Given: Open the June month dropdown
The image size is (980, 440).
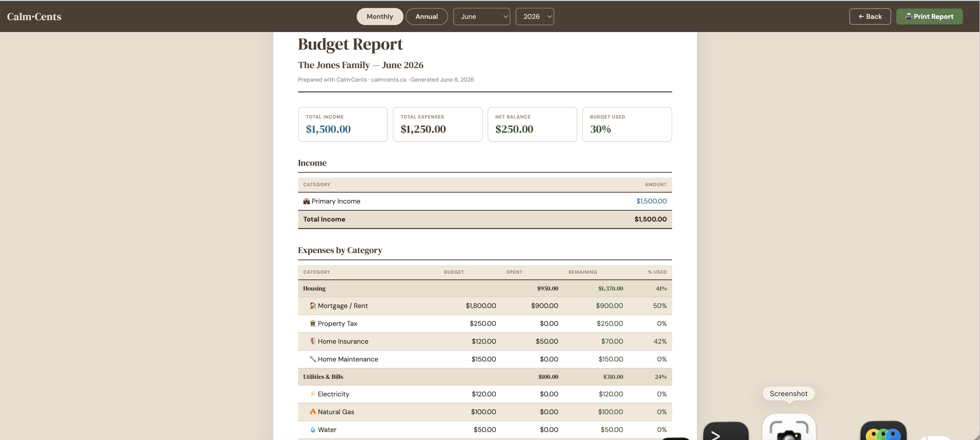Looking at the screenshot, I should click(482, 17).
